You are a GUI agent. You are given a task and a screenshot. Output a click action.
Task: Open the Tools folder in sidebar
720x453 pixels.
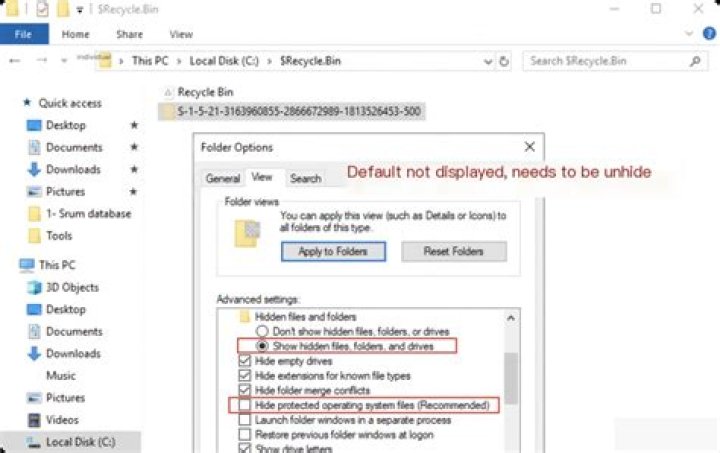tap(59, 235)
